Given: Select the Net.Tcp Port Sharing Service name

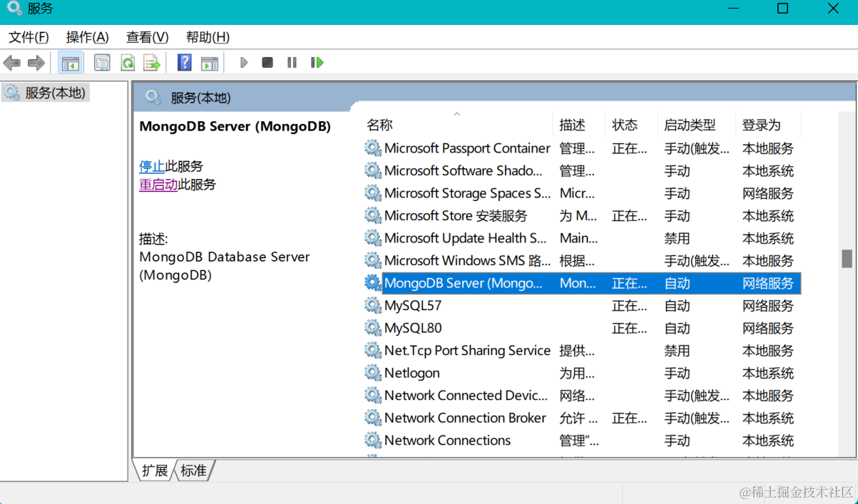Looking at the screenshot, I should pyautogui.click(x=467, y=350).
